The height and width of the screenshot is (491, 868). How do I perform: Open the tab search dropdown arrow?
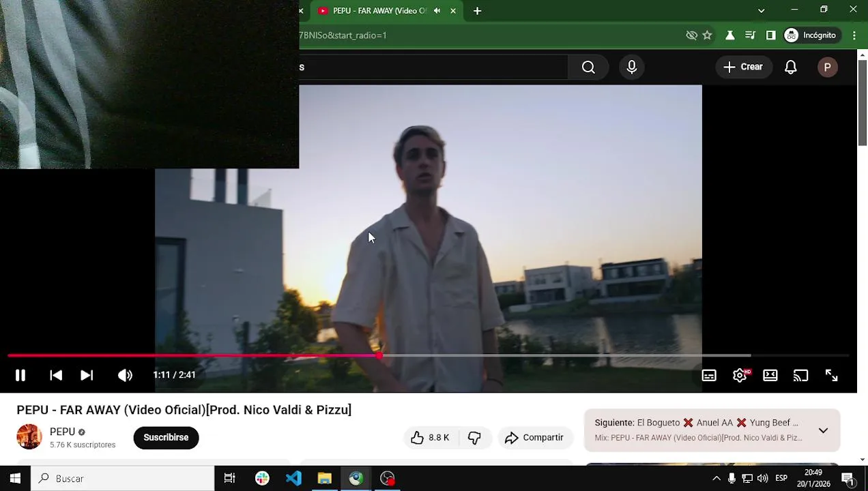761,10
